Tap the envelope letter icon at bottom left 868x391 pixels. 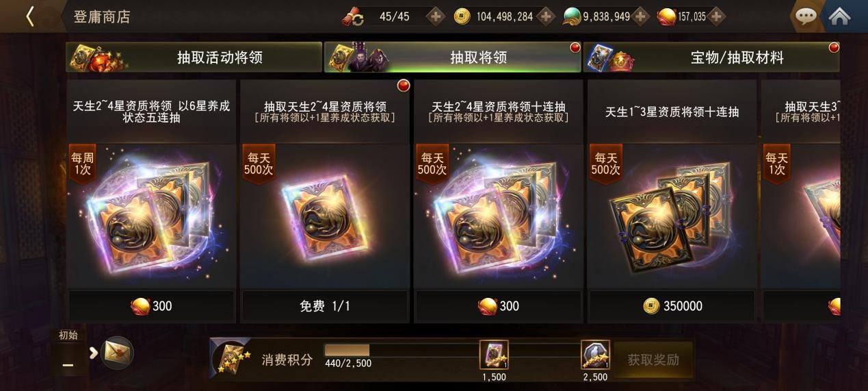point(117,353)
